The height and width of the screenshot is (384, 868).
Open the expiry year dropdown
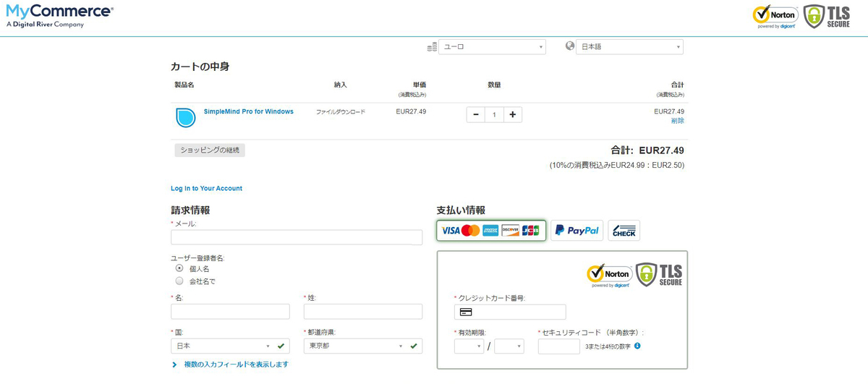509,346
